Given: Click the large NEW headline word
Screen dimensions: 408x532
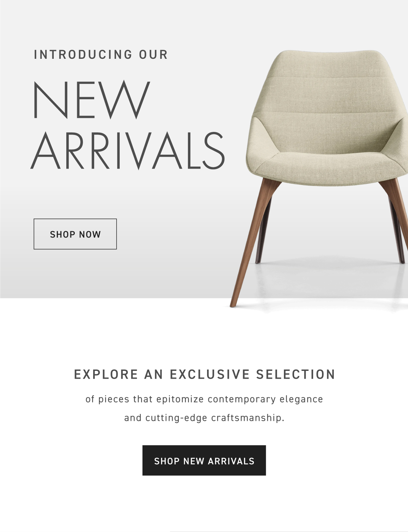Looking at the screenshot, I should (x=91, y=100).
